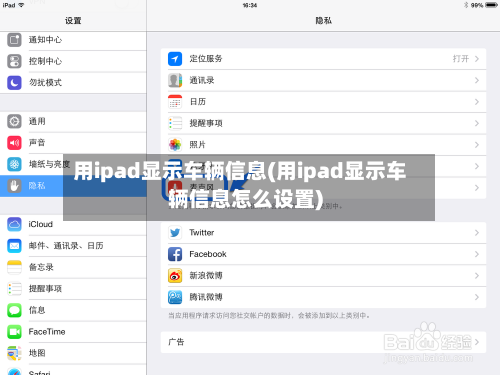Tap the Sounds speaker icon 声音
Screen dimensions: 500x375
(14, 143)
